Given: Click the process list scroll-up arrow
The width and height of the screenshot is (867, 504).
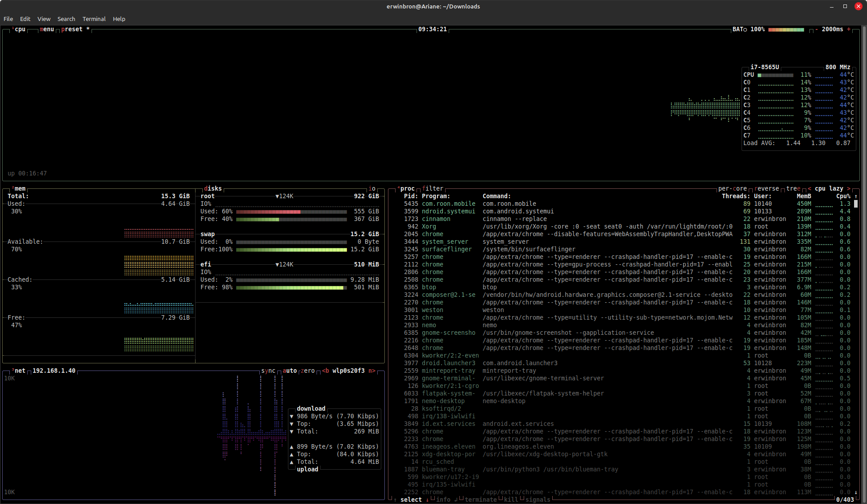Looking at the screenshot, I should 856,196.
